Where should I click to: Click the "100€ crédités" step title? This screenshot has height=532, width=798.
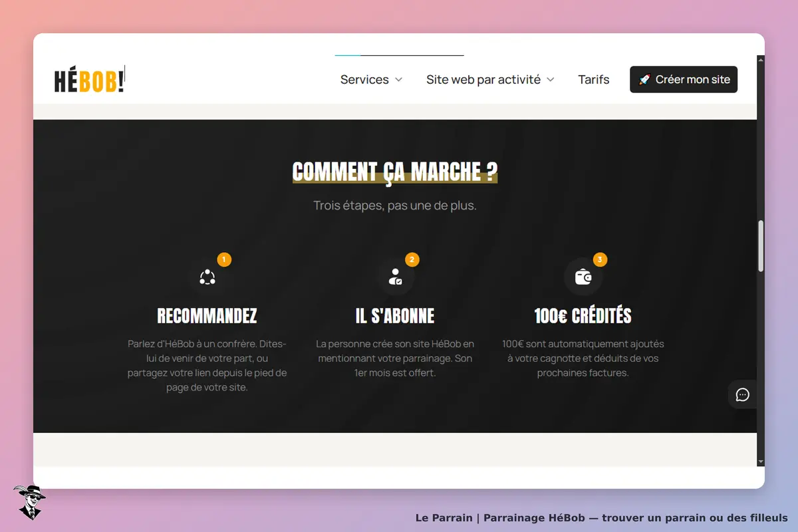583,315
